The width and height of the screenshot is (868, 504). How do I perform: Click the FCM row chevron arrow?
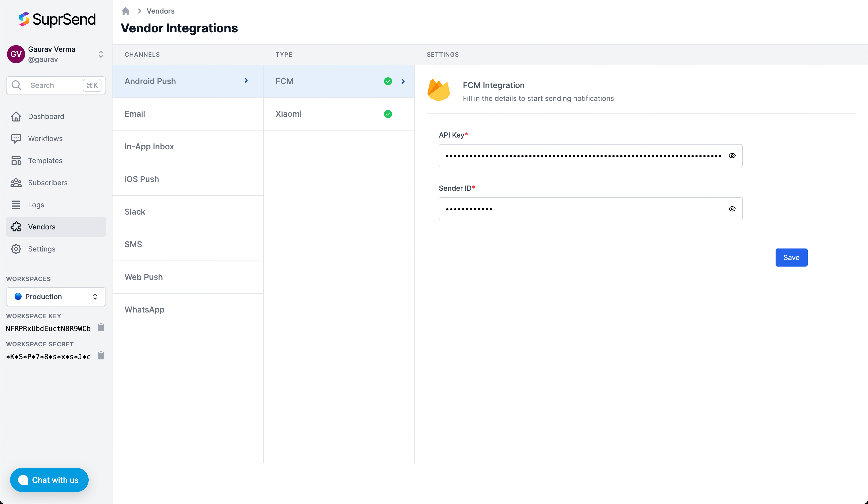pos(403,81)
